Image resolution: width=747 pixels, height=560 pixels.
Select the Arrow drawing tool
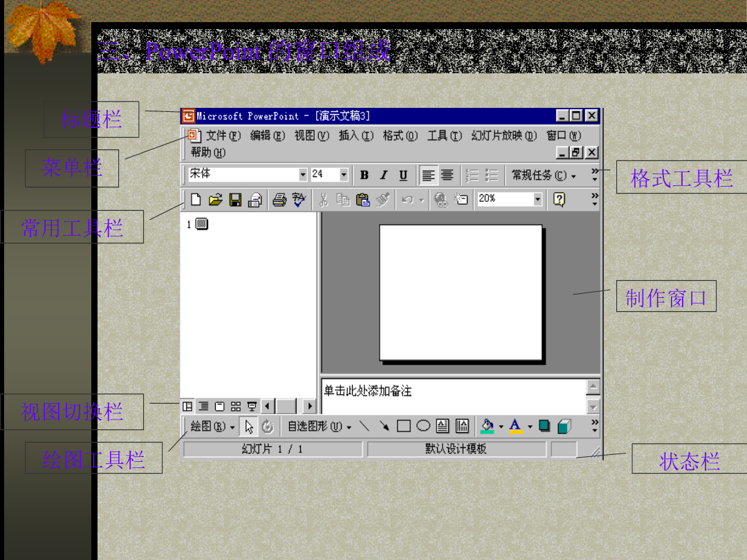tap(384, 426)
